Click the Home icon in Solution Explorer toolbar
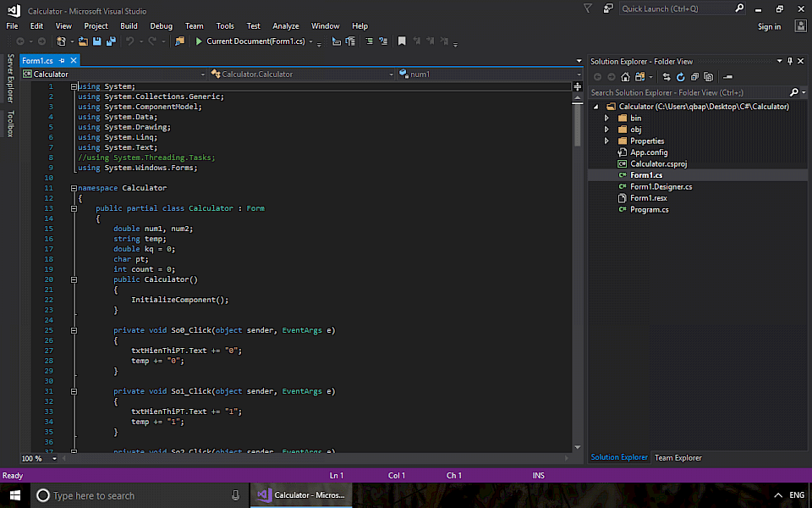The width and height of the screenshot is (812, 508). [x=624, y=79]
